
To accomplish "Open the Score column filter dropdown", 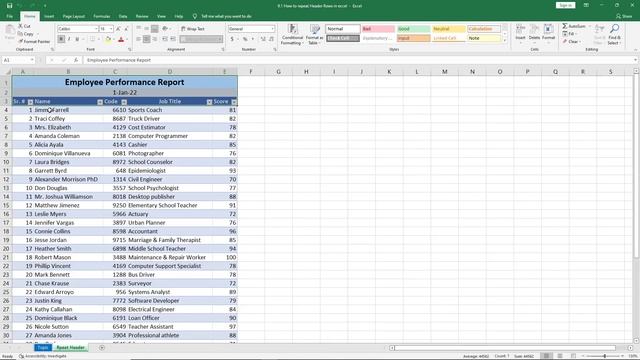I will tap(234, 102).
